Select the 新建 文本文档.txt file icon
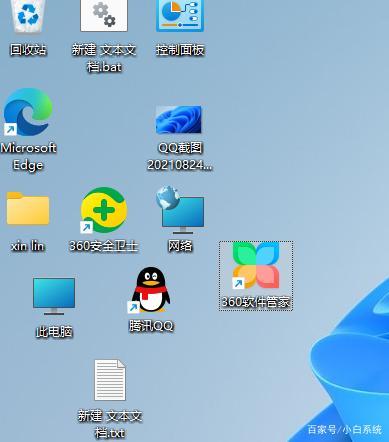This screenshot has width=389, height=442. point(110,380)
